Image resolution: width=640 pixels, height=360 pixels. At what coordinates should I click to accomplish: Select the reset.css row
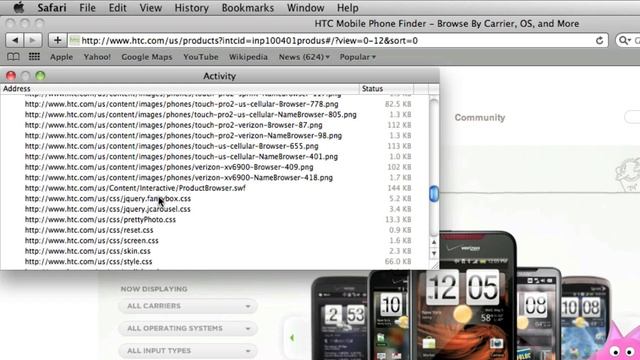point(214,230)
